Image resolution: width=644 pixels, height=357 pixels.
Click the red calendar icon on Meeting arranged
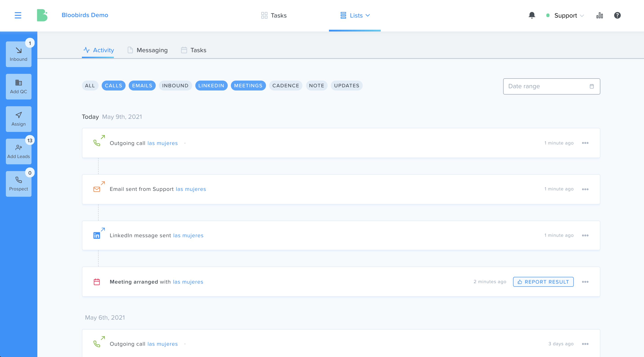97,282
